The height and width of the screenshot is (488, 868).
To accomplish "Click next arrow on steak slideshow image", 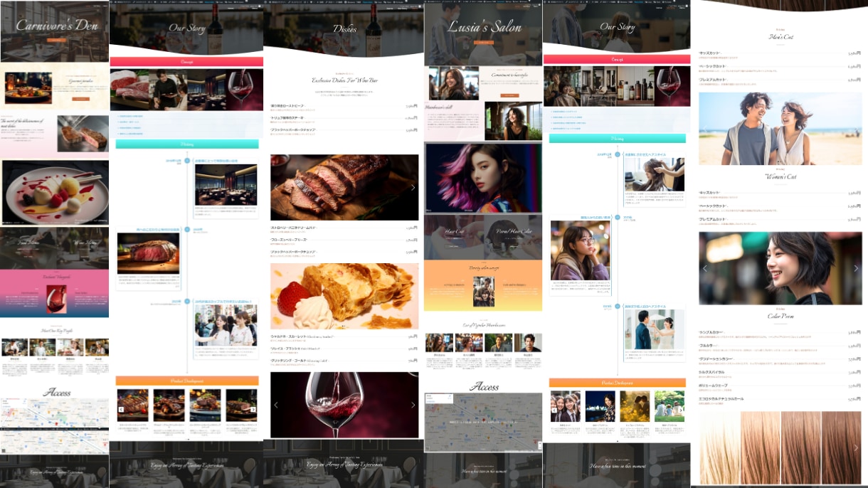I will pyautogui.click(x=413, y=188).
